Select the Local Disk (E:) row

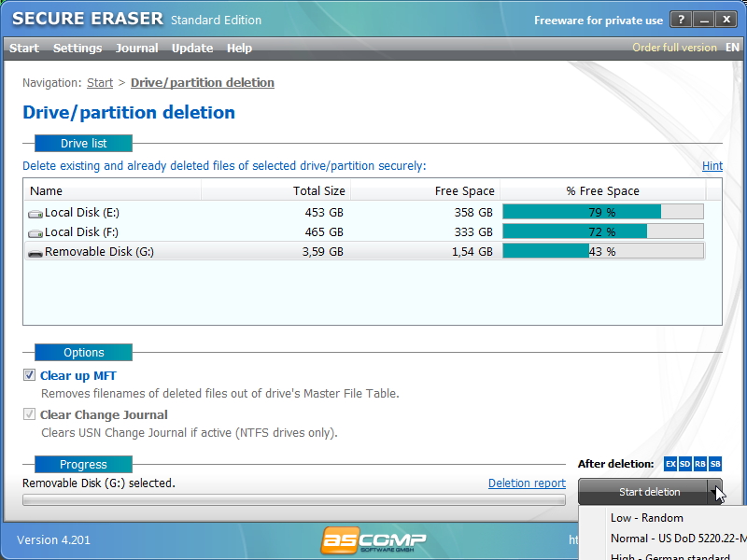tap(365, 213)
